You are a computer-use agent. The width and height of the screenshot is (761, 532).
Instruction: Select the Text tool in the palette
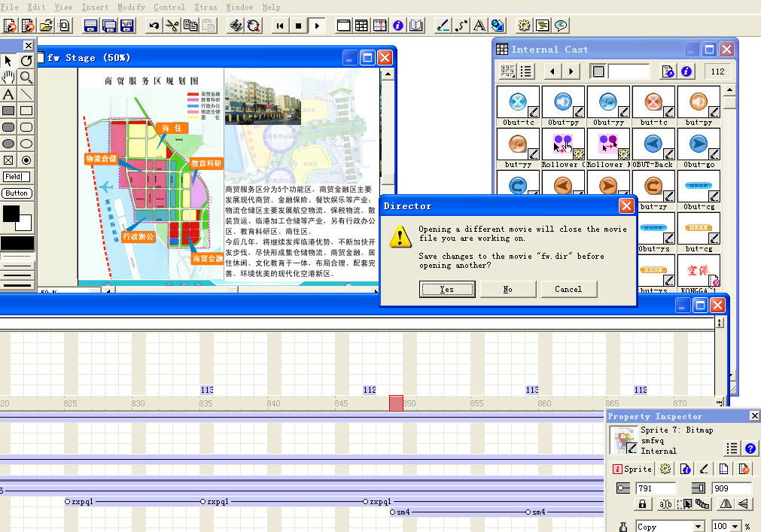click(8, 94)
